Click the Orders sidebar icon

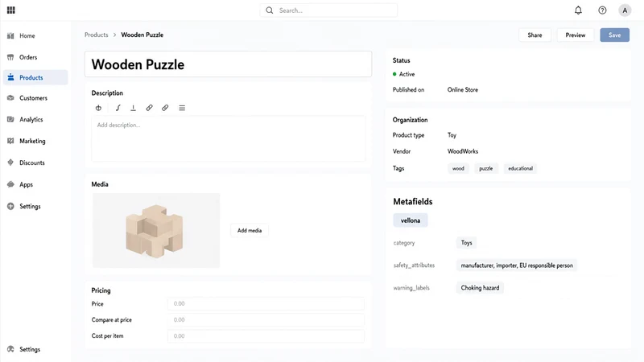point(10,57)
